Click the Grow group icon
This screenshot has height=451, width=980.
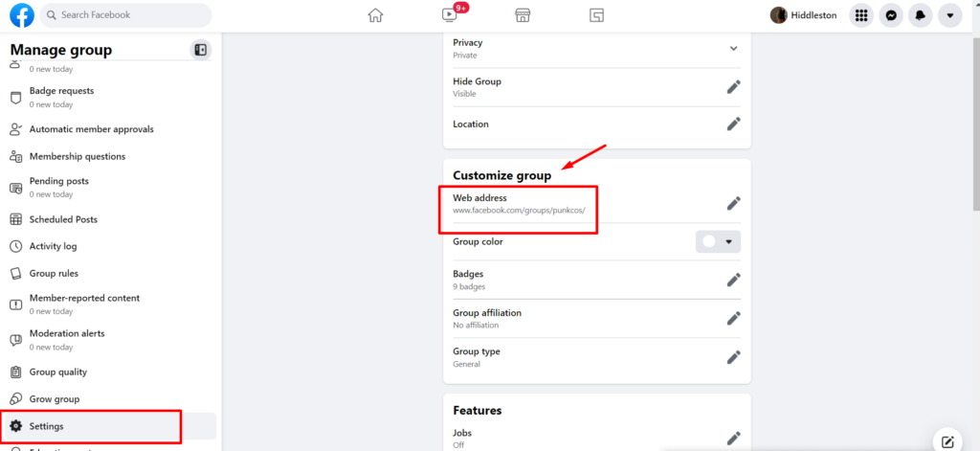tap(16, 399)
